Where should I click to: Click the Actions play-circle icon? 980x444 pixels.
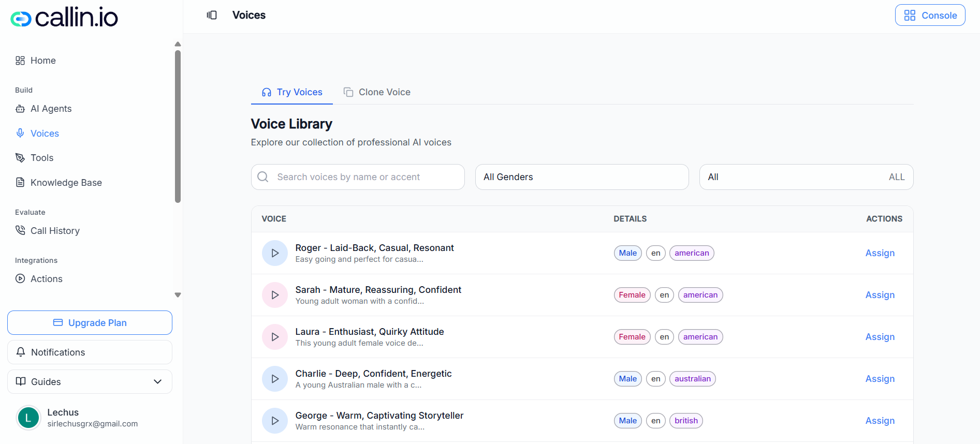coord(20,278)
